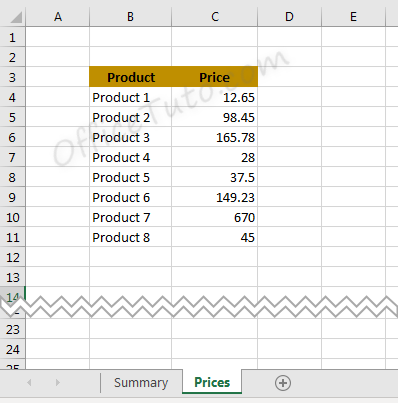Select row 11 header
Image resolution: width=398 pixels, height=403 pixels.
12,237
